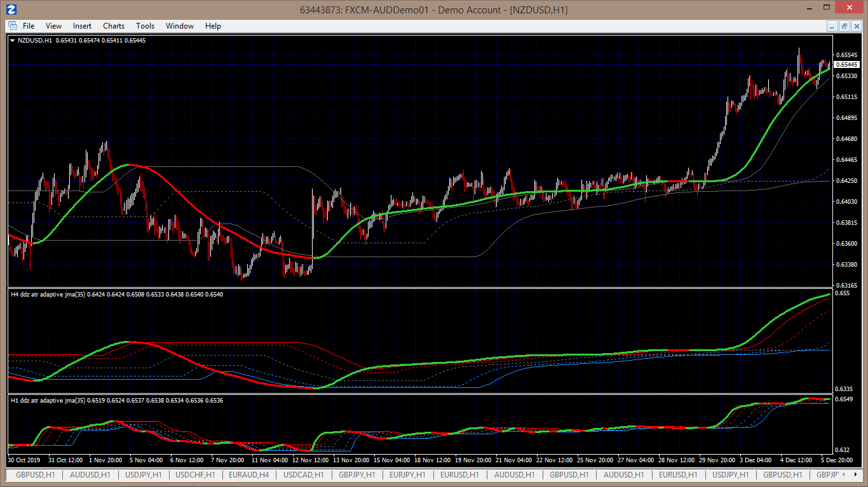Click the 0.64895 price scale value
This screenshot has width=868, height=487.
pos(847,118)
